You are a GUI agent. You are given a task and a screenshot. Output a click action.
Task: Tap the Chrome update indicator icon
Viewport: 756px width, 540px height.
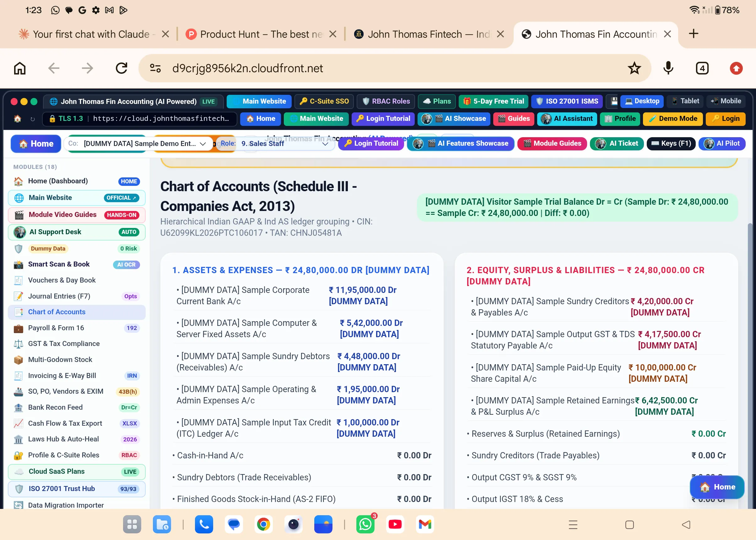pyautogui.click(x=736, y=68)
